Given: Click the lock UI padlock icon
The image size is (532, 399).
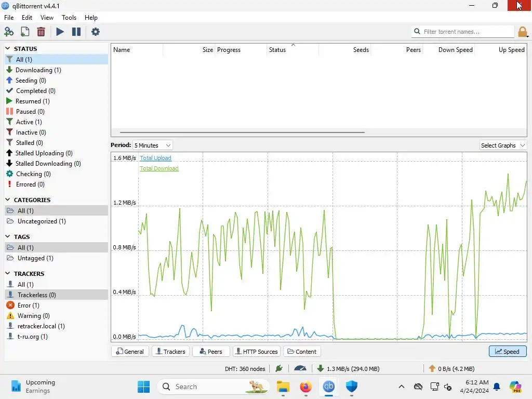Looking at the screenshot, I should coord(523,32).
